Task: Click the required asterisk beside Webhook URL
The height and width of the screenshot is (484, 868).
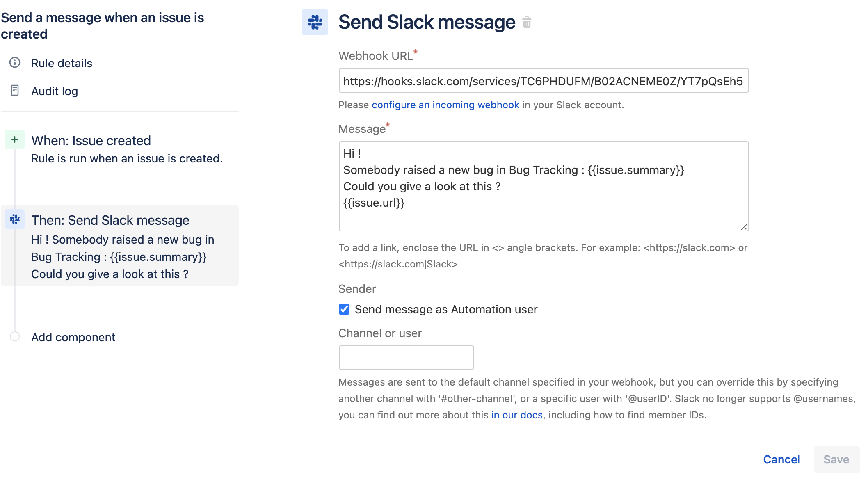Action: 416,53
